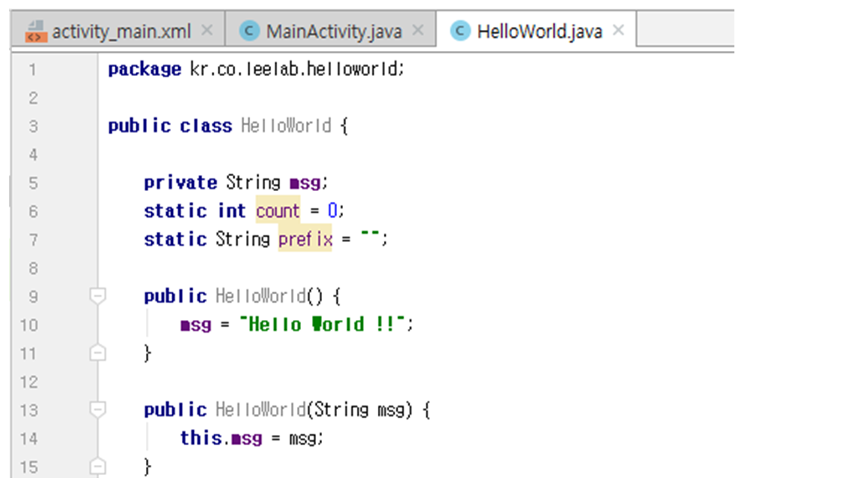Close the MainActivity.java tab
This screenshot has height=488, width=868.
click(418, 30)
